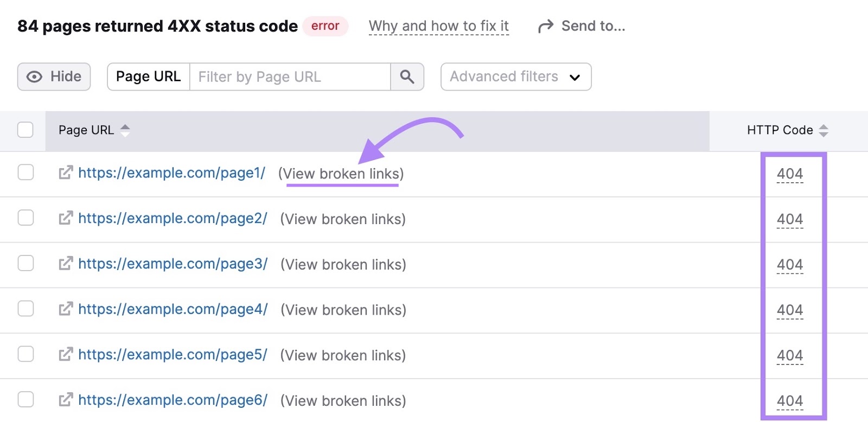Open page3 via its external link icon
Viewport: 868px width, 422px height.
[65, 264]
